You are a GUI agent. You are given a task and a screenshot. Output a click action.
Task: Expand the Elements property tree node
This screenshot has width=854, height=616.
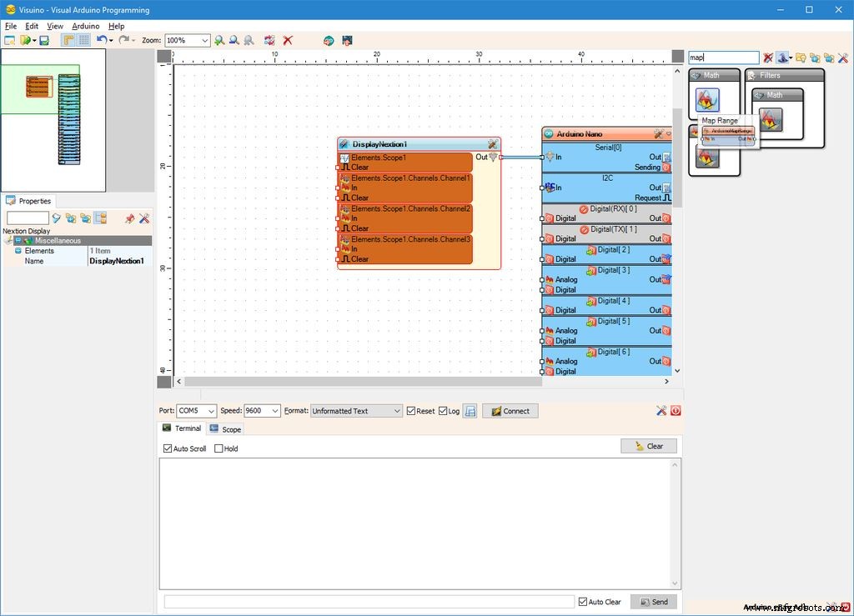tap(18, 251)
